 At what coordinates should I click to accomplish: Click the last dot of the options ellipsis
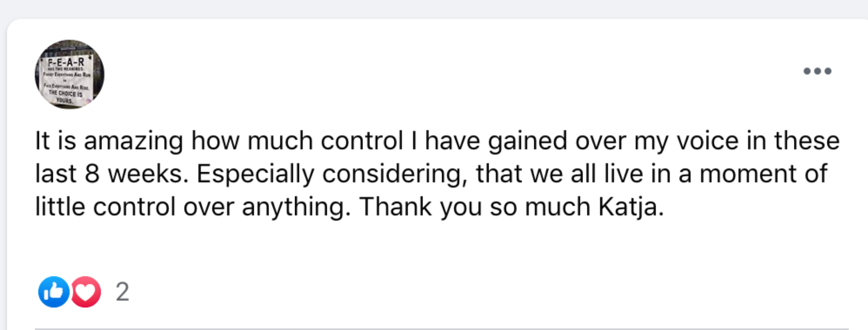point(828,71)
